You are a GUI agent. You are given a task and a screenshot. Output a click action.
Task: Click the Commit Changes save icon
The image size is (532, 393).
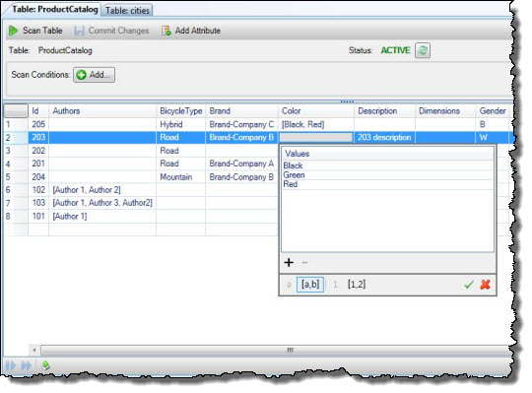(80, 31)
